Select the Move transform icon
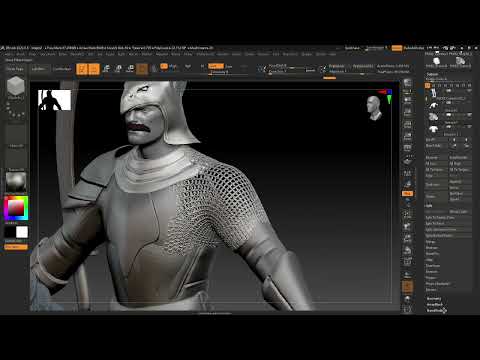Viewport: 480px width, 360px height. 106,69
